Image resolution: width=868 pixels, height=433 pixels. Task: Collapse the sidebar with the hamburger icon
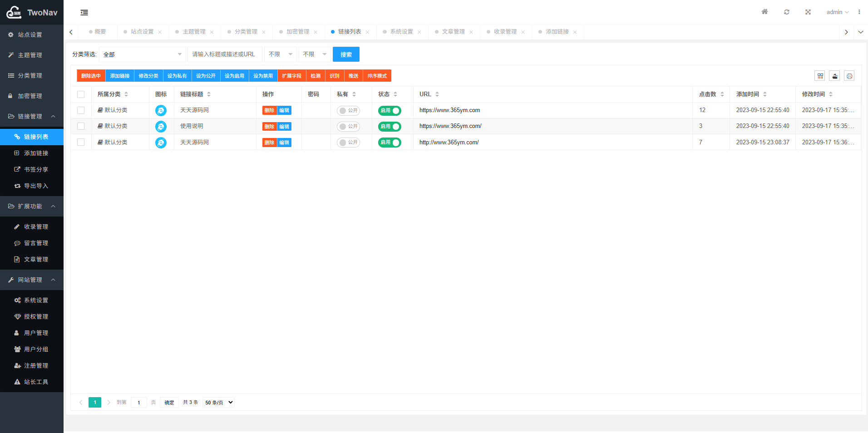pos(84,13)
